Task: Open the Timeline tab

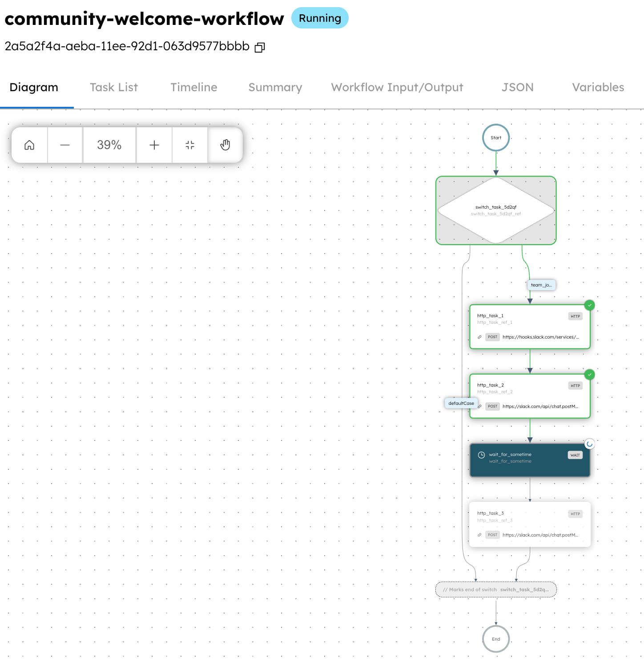Action: pyautogui.click(x=193, y=87)
